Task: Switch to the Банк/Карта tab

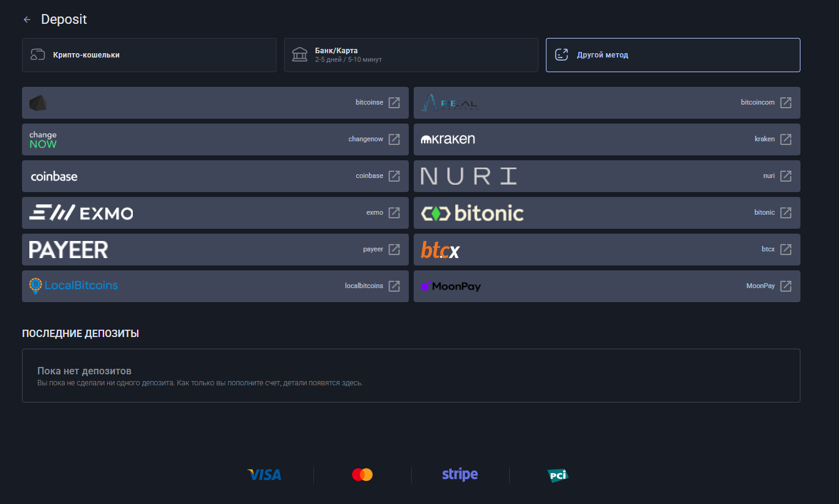Action: pos(411,55)
